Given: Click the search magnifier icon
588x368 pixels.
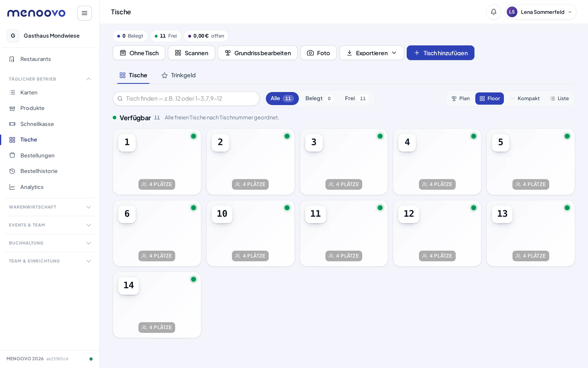Looking at the screenshot, I should tap(120, 99).
